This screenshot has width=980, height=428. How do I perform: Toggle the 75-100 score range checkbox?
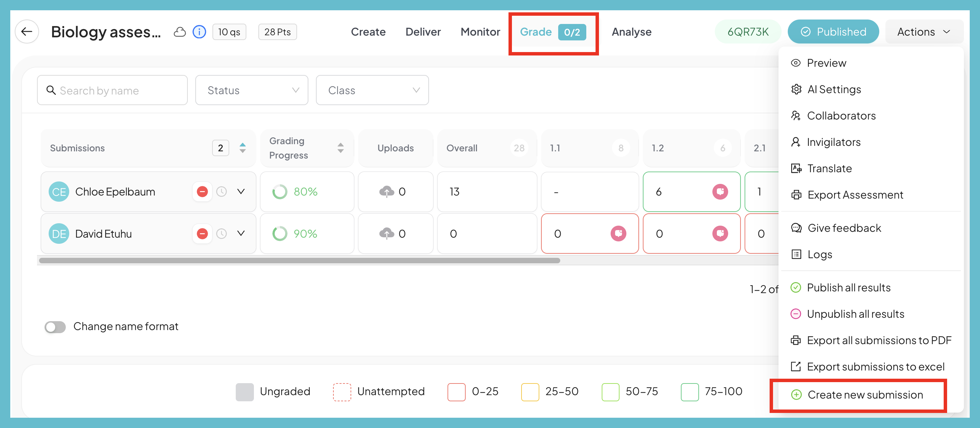coord(690,391)
